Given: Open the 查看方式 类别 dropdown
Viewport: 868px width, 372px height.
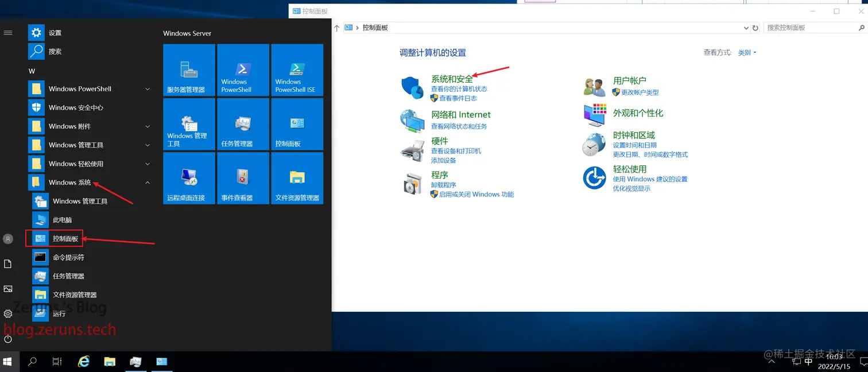Looking at the screenshot, I should click(x=747, y=53).
